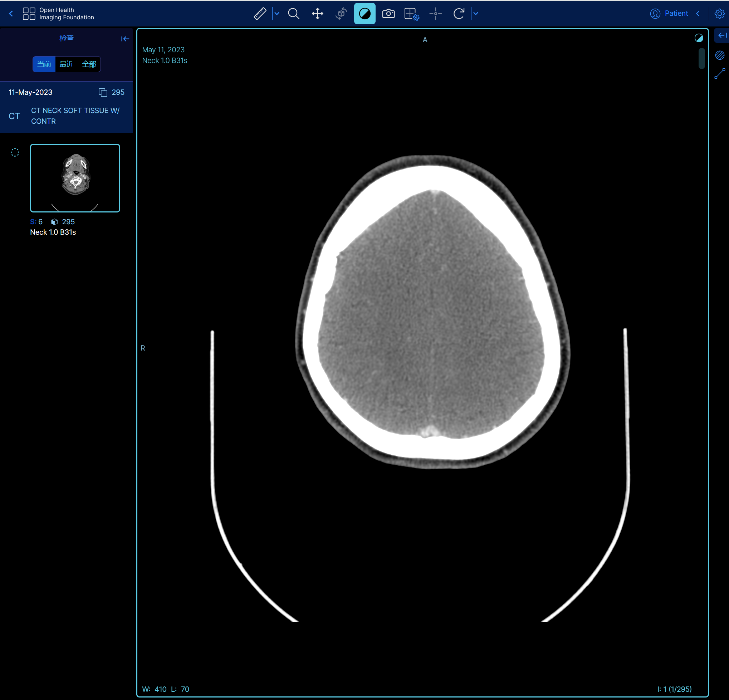Click the W: 410 L: 70 overlay text
Viewport: 729px width, 700px height.
pos(166,689)
